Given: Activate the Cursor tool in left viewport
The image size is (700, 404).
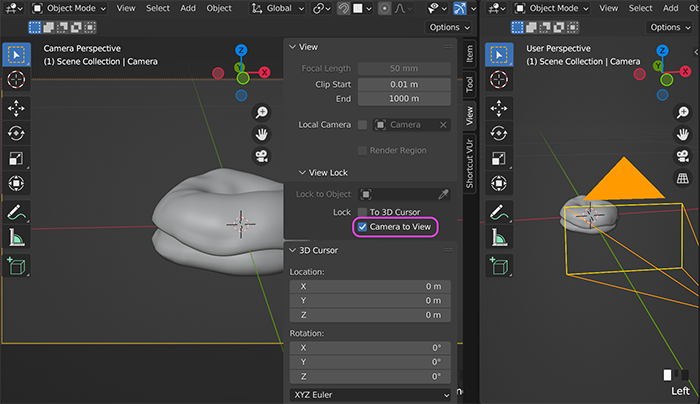Looking at the screenshot, I should 17,80.
